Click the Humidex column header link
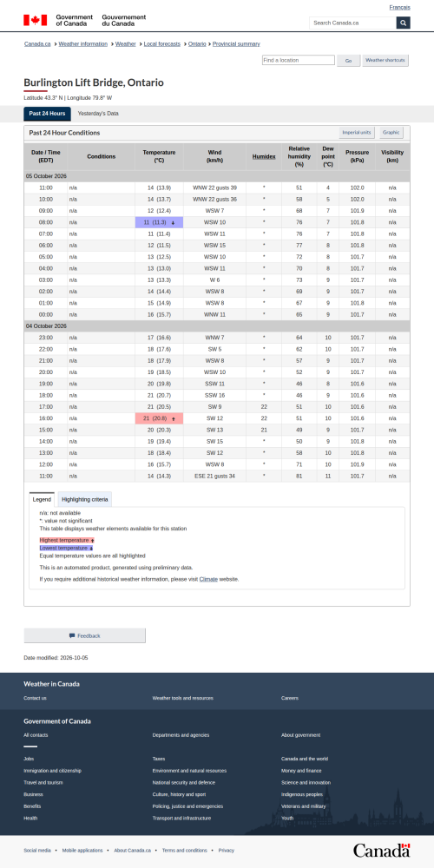The image size is (434, 868). [264, 156]
